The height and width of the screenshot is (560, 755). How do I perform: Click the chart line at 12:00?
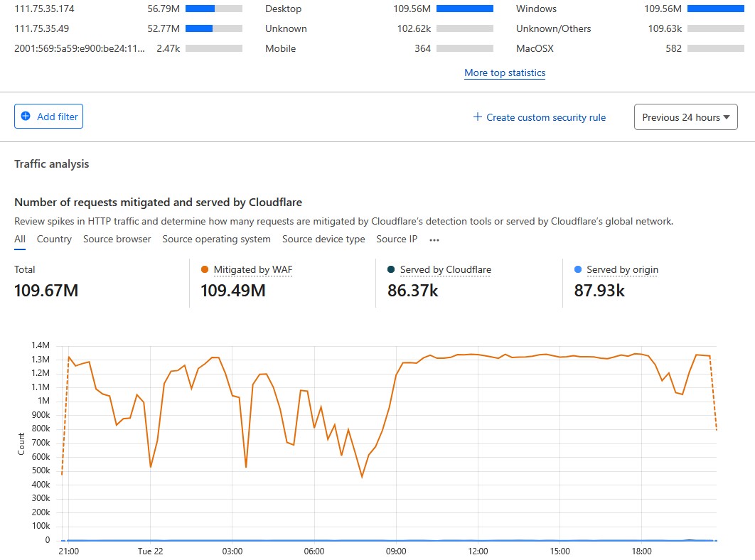(x=478, y=354)
